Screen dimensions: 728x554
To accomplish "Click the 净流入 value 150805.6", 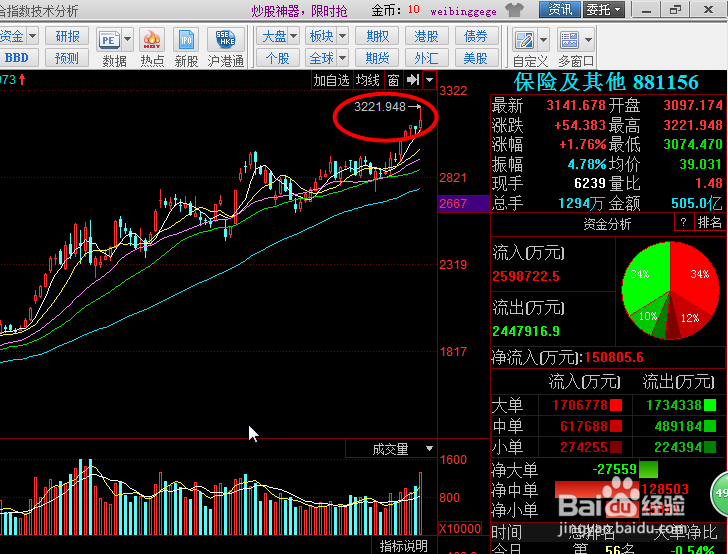I will tap(614, 357).
